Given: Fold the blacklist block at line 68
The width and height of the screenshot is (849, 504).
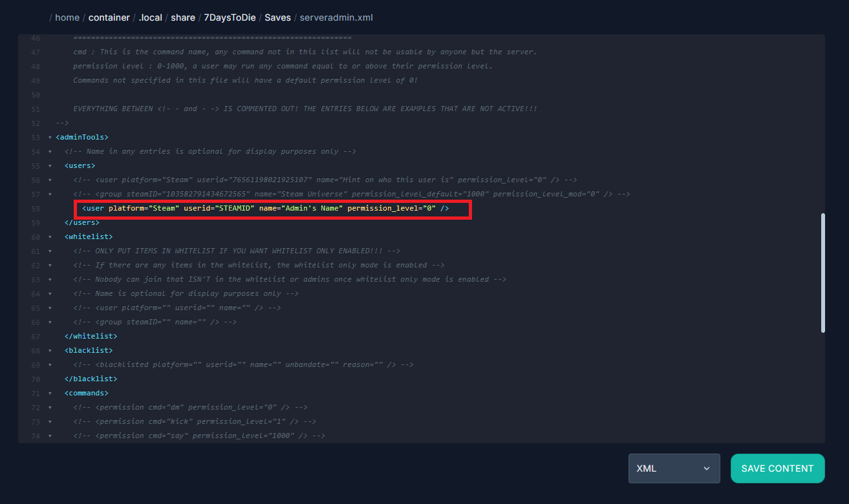Looking at the screenshot, I should [50, 351].
